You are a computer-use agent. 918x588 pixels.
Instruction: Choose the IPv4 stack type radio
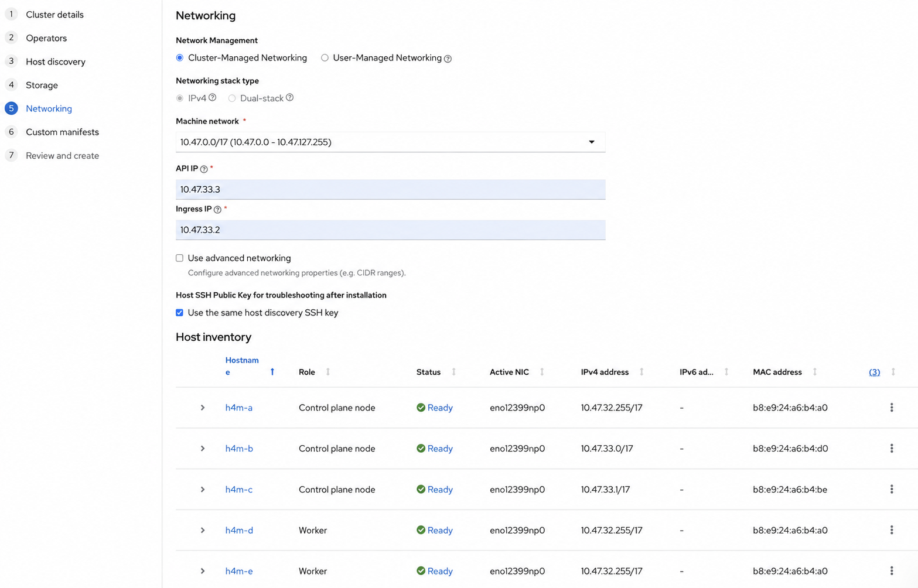[180, 98]
